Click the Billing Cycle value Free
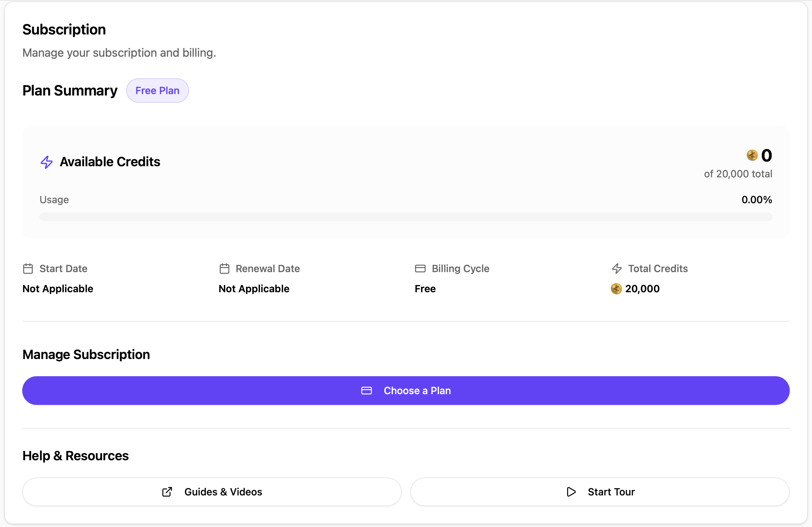 [425, 289]
